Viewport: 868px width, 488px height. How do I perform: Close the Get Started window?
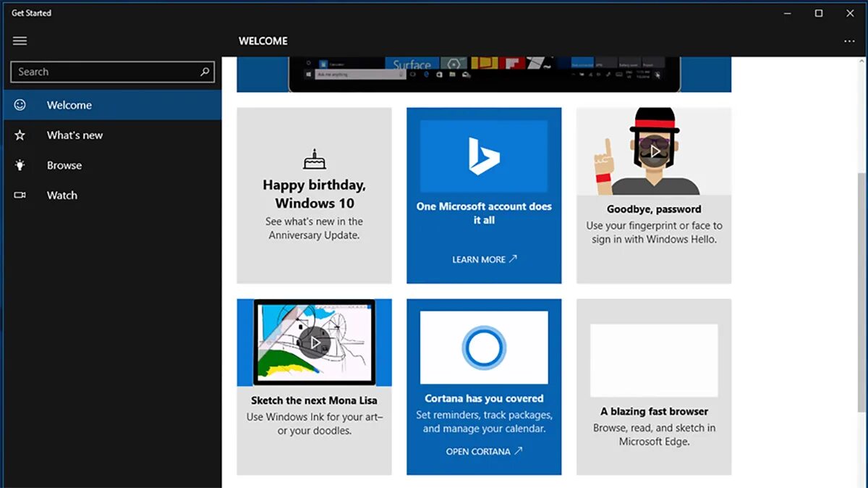[x=851, y=13]
